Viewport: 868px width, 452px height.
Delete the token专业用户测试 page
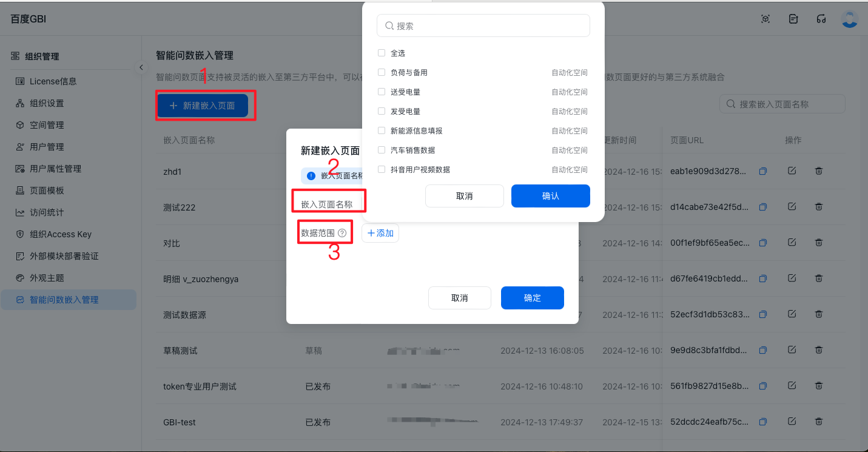[818, 386]
